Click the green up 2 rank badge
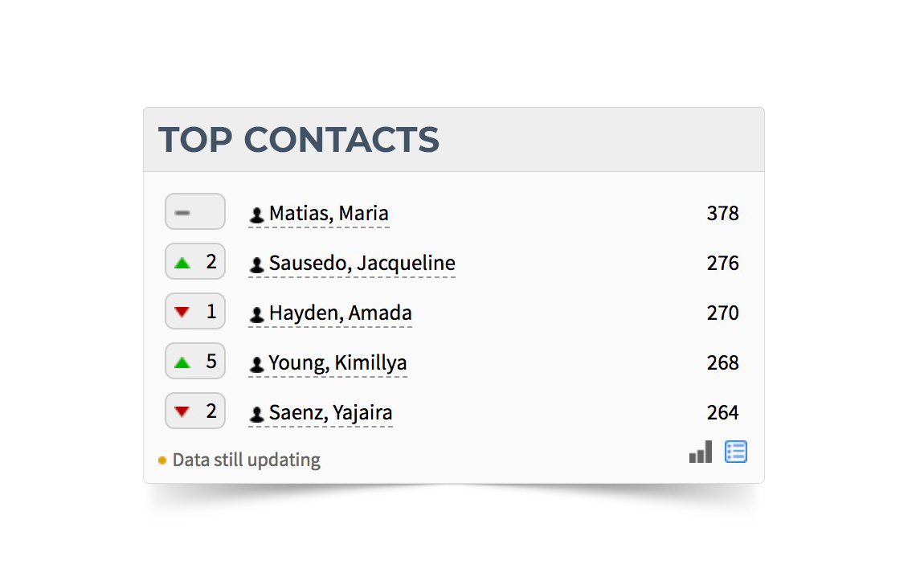The image size is (924, 581). coord(195,261)
